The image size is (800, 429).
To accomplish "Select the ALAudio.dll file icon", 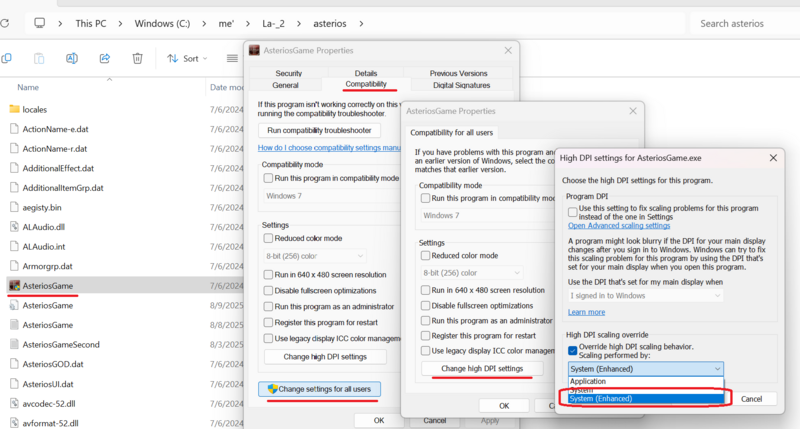I will 14,227.
